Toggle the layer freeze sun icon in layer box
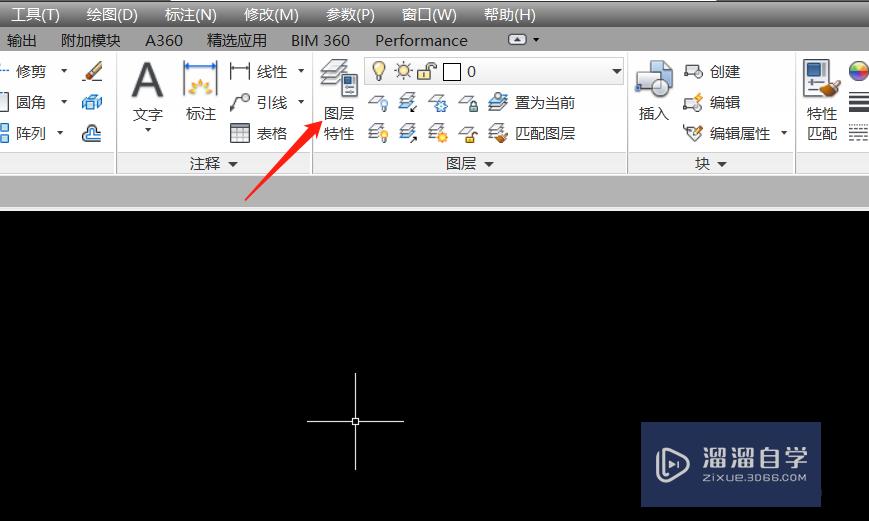 coord(403,71)
